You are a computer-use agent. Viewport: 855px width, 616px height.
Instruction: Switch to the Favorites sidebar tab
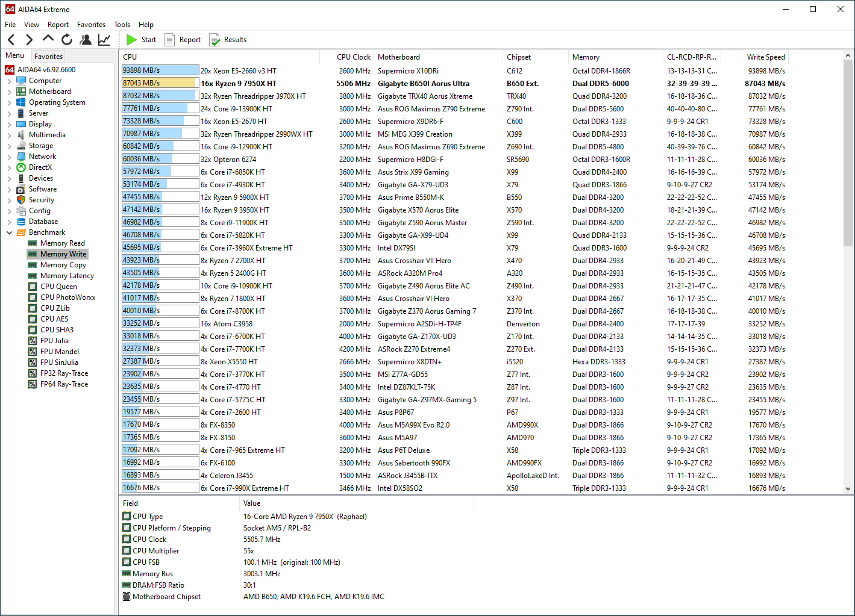48,56
